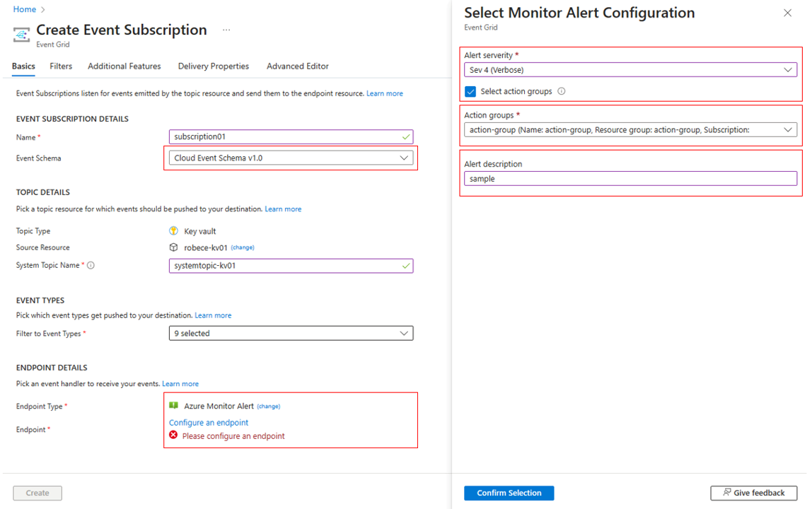This screenshot has height=509, width=812.
Task: Select the Delivery Properties tab
Action: click(x=214, y=66)
